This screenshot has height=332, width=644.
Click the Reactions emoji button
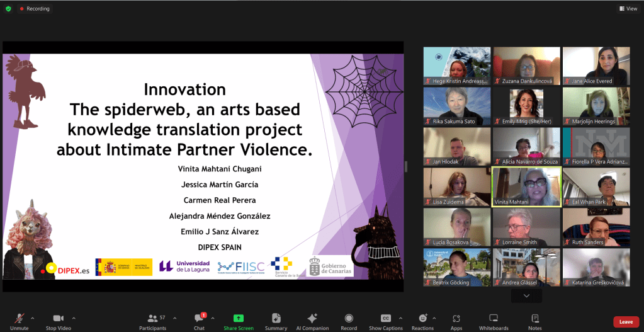422,319
